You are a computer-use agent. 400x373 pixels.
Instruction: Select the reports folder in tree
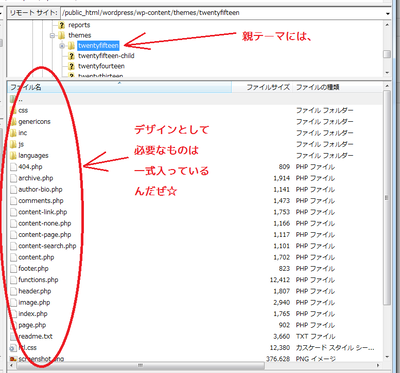79,25
